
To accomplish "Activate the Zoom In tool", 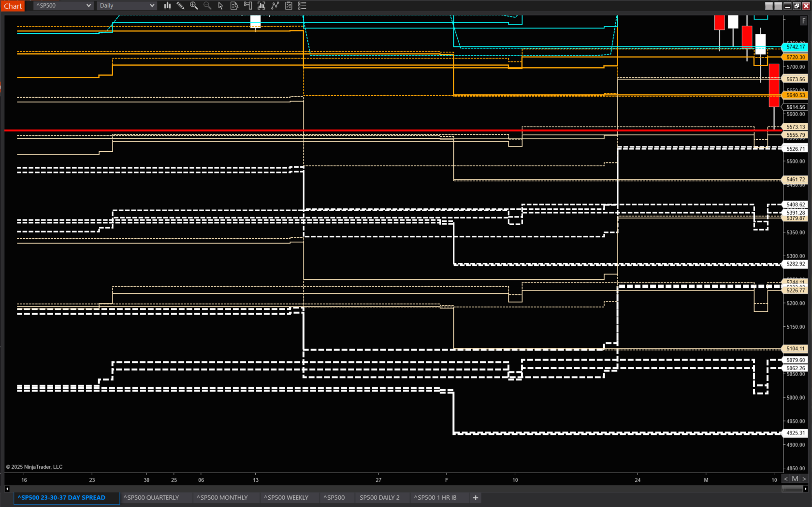I will (x=194, y=5).
